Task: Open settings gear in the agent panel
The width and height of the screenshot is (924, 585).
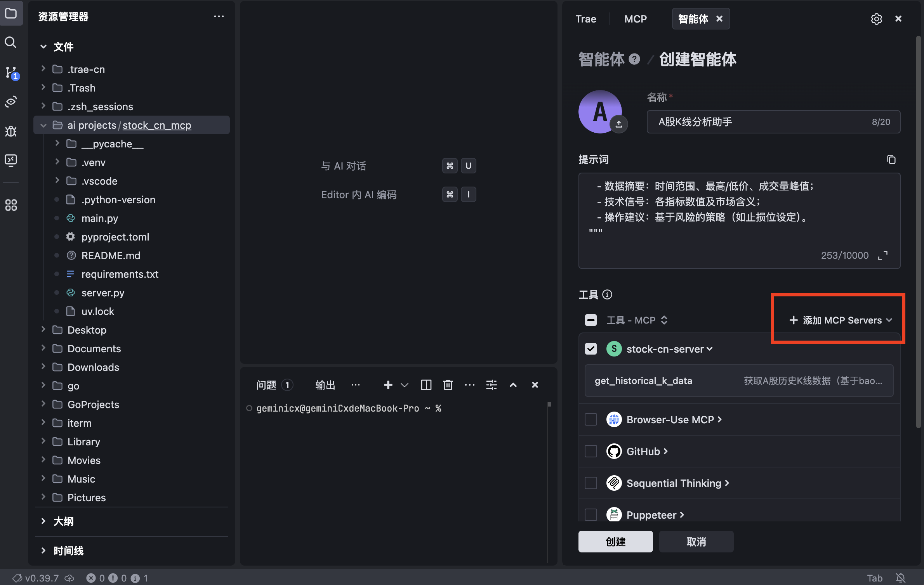Action: click(877, 18)
